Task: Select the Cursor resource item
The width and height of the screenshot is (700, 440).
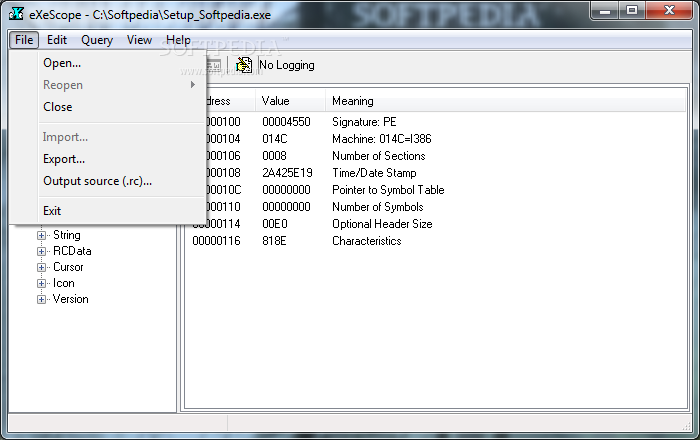Action: pos(68,267)
